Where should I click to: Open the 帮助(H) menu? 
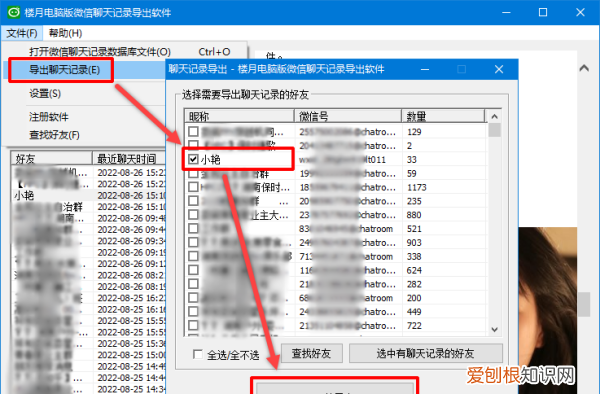coord(65,33)
